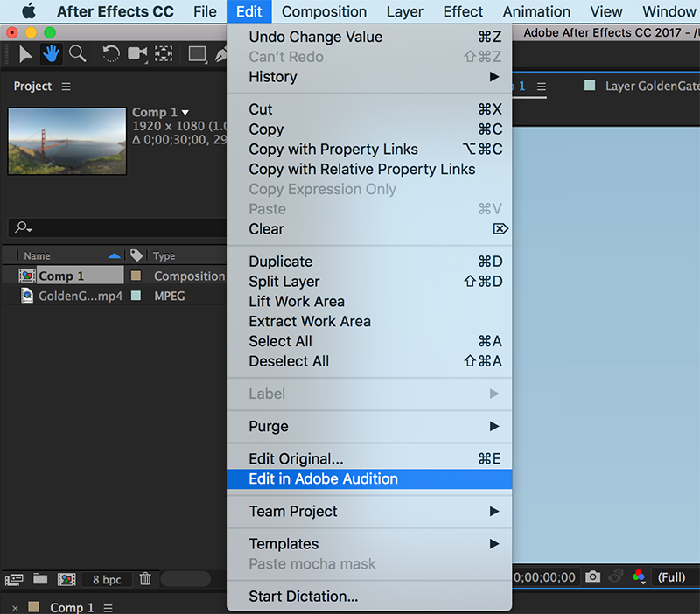Image resolution: width=700 pixels, height=614 pixels.
Task: Pick the Zoom magnifier tool
Action: click(78, 54)
